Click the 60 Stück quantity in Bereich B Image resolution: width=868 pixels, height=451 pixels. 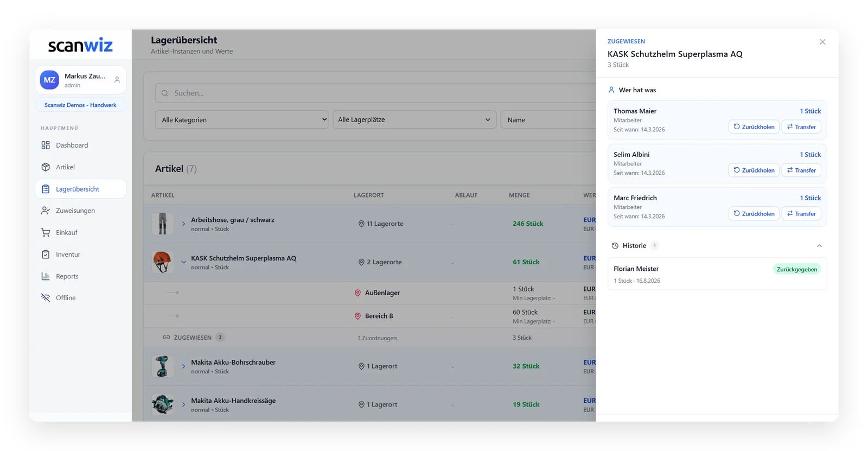coord(525,312)
